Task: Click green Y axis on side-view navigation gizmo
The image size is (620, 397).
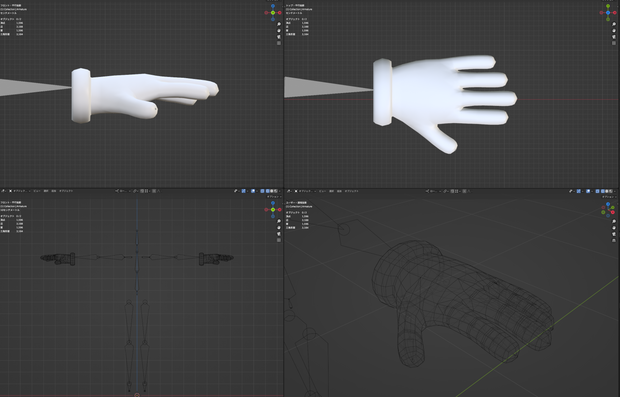Action: point(273,13)
